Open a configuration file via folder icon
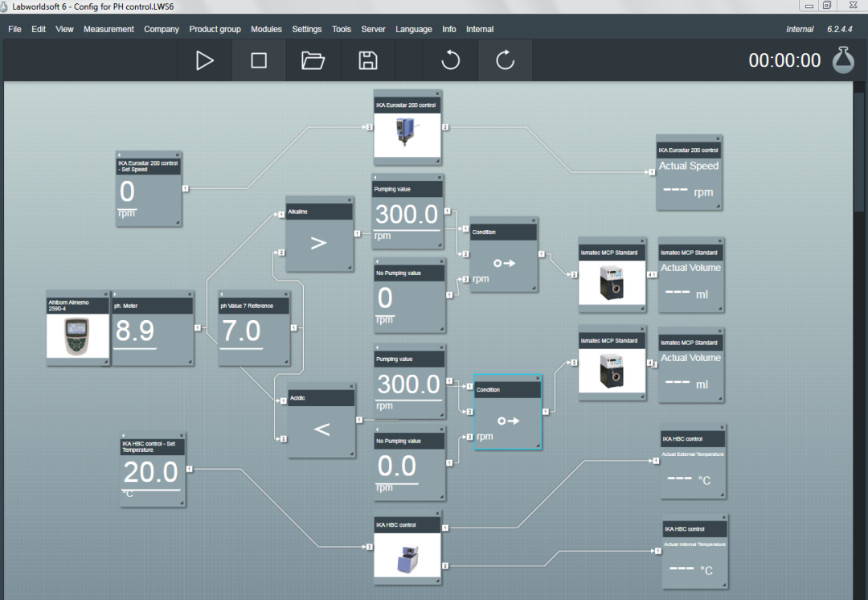868x600 pixels. 313,60
